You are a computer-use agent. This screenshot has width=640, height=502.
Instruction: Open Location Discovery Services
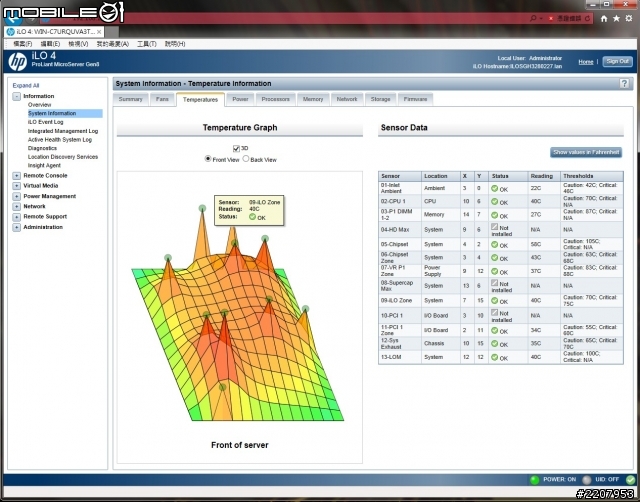[x=63, y=157]
